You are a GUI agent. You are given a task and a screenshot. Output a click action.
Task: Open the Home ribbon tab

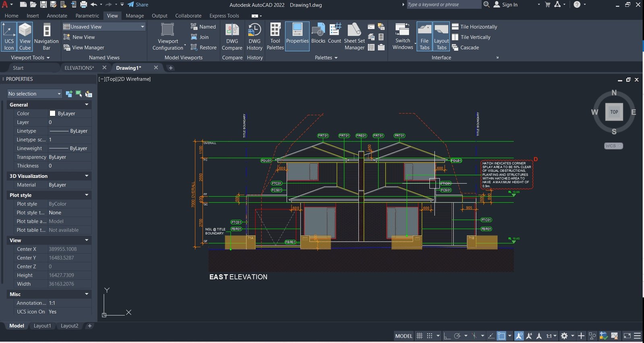coord(11,16)
